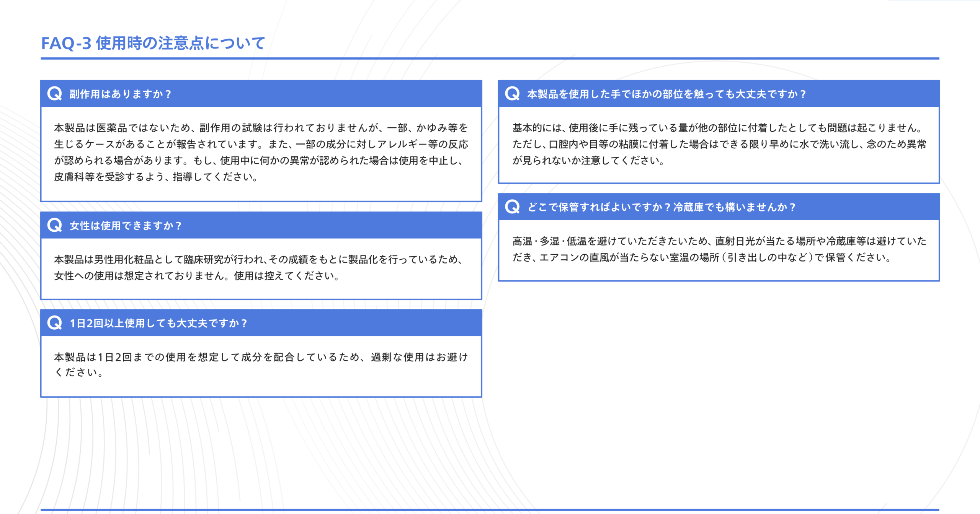Click the answer starting 基本的には、使用後に手に残っている
This screenshot has width=980, height=514.
tap(719, 144)
